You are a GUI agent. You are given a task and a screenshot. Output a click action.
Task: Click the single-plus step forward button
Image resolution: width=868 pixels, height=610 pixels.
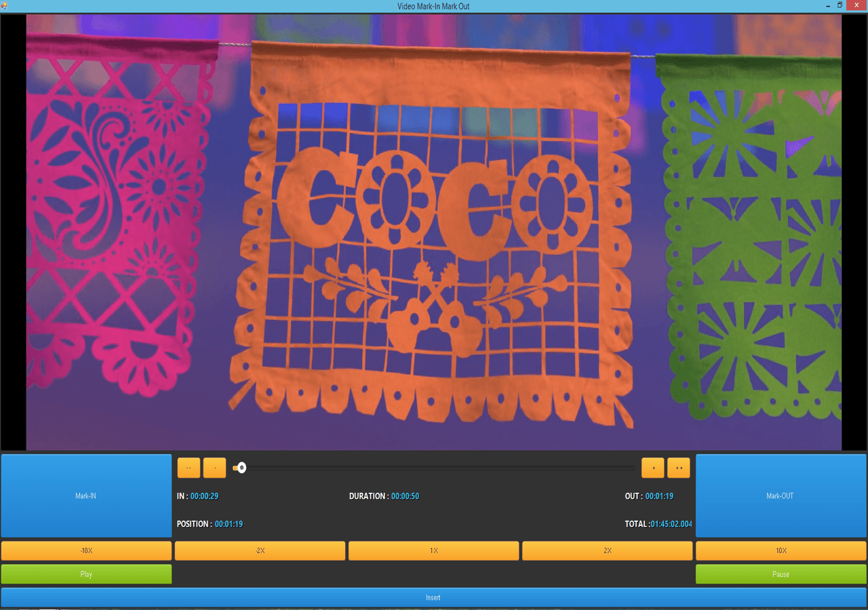coord(653,468)
